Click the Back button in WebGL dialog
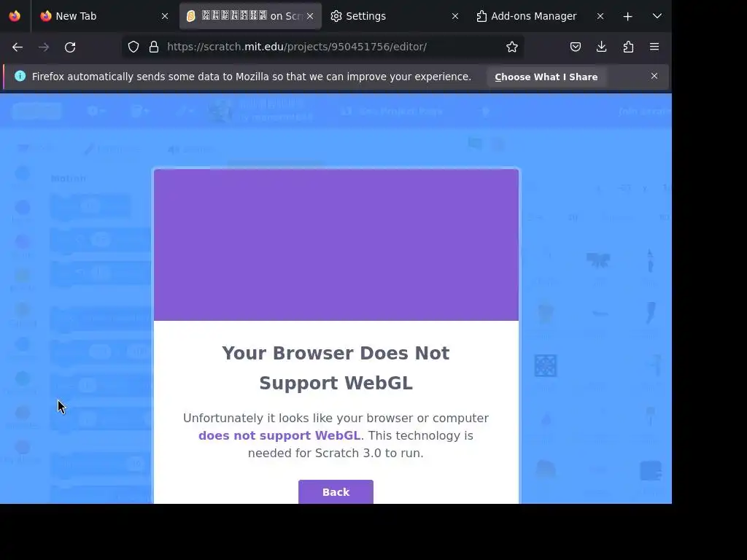 point(336,491)
